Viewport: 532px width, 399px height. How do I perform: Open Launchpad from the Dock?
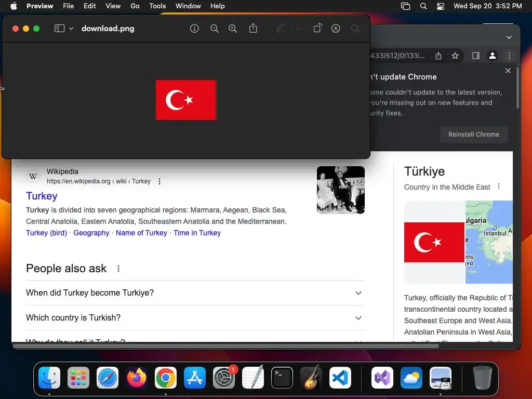(78, 377)
